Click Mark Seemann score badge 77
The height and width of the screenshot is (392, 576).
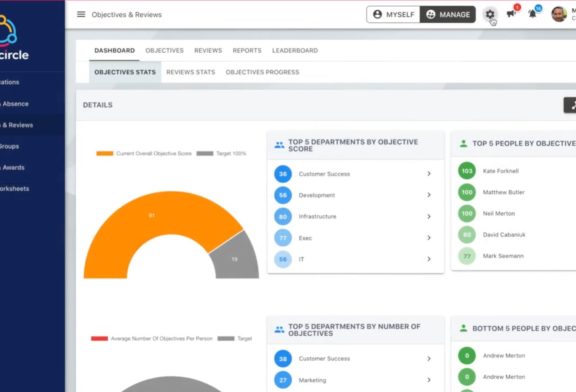(467, 256)
